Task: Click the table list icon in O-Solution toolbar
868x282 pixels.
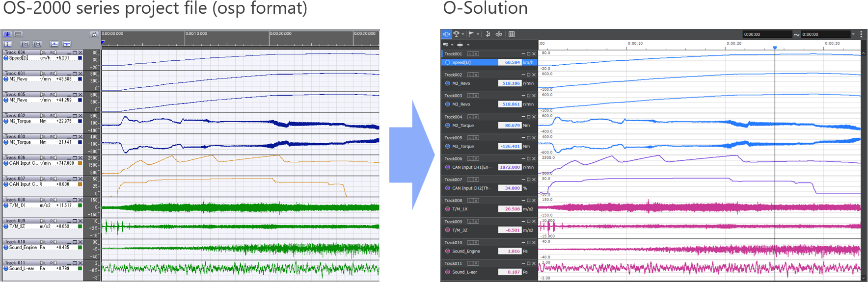Action: (512, 34)
